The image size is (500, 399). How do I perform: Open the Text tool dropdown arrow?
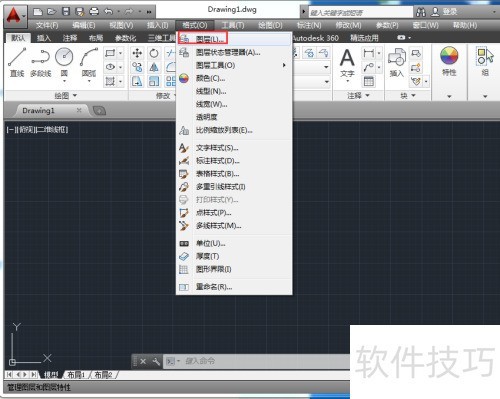[347, 81]
